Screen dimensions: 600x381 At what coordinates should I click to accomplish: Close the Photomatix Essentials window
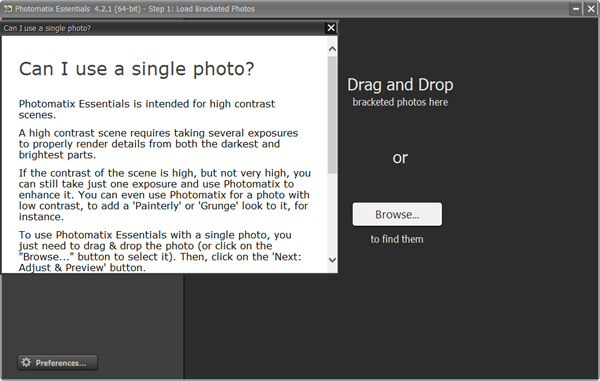coord(591,8)
